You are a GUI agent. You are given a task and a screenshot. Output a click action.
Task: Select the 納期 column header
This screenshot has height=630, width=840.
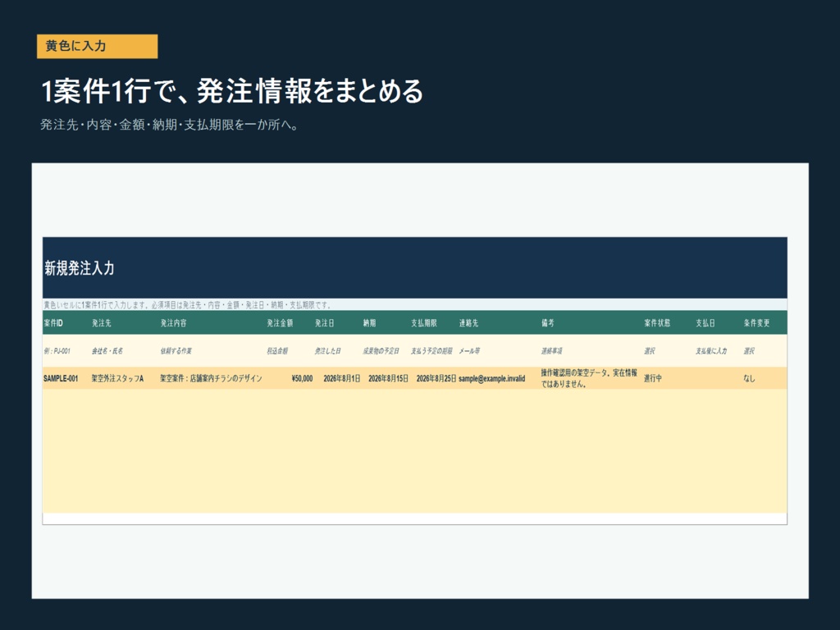click(x=369, y=323)
